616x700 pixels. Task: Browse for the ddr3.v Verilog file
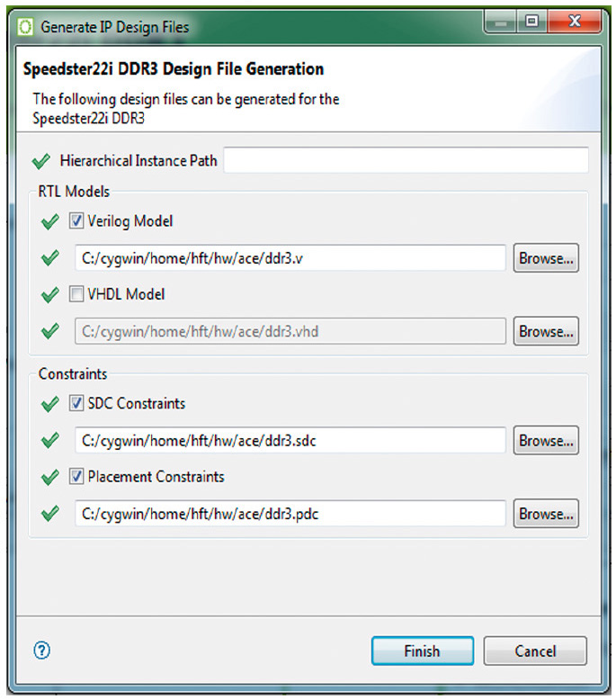point(546,258)
